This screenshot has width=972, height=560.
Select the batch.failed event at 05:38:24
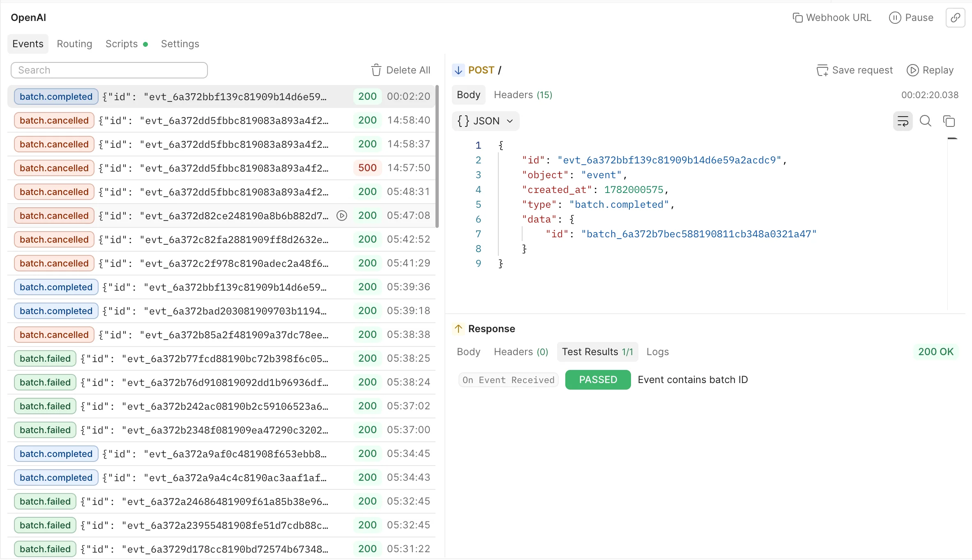(x=221, y=382)
